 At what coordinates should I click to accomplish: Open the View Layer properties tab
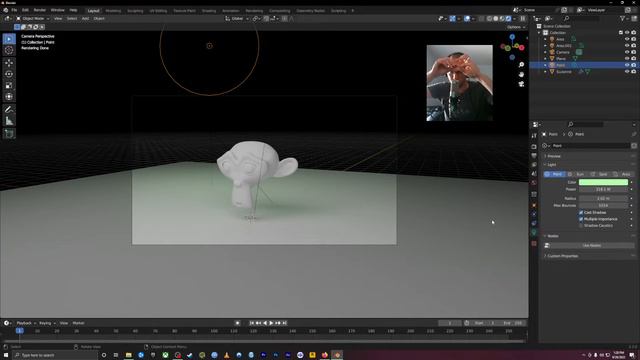[534, 165]
